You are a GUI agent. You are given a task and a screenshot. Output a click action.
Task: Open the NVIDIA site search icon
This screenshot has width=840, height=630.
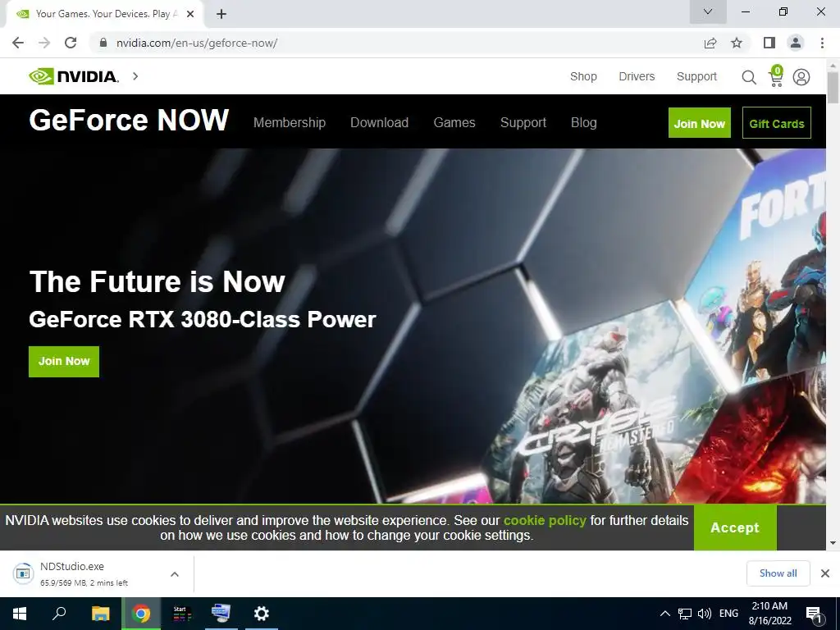point(748,77)
